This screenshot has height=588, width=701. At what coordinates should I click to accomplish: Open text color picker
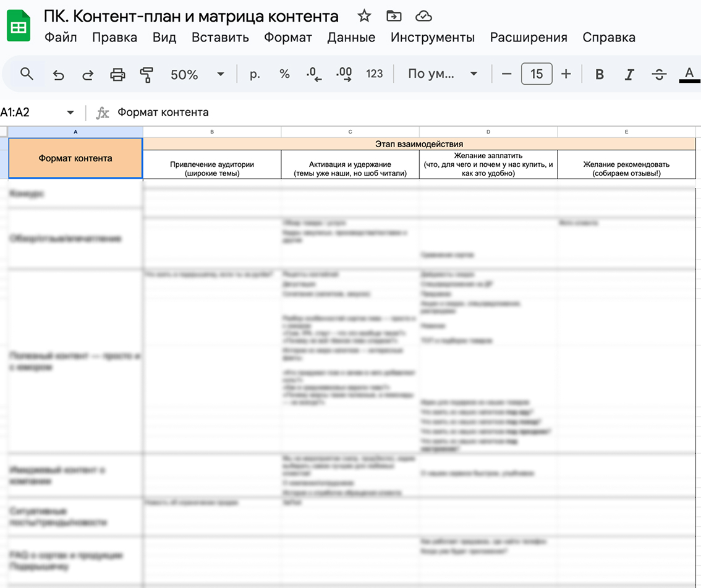689,74
